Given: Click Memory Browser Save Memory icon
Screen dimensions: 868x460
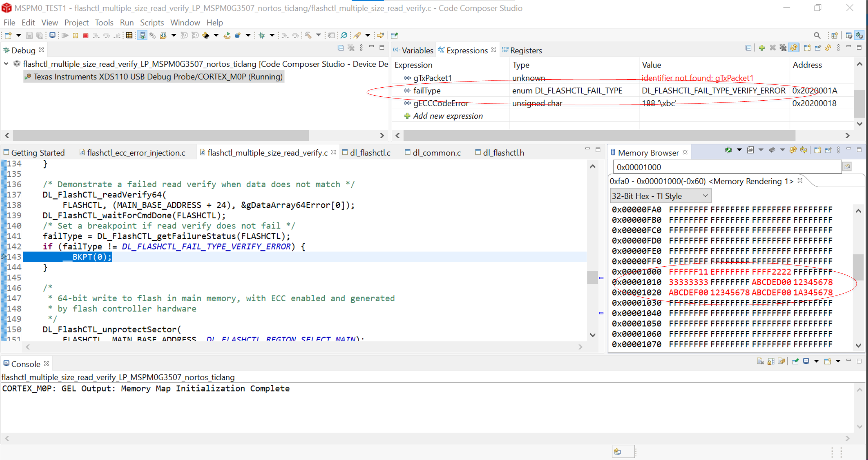Looking at the screenshot, I should [x=750, y=150].
